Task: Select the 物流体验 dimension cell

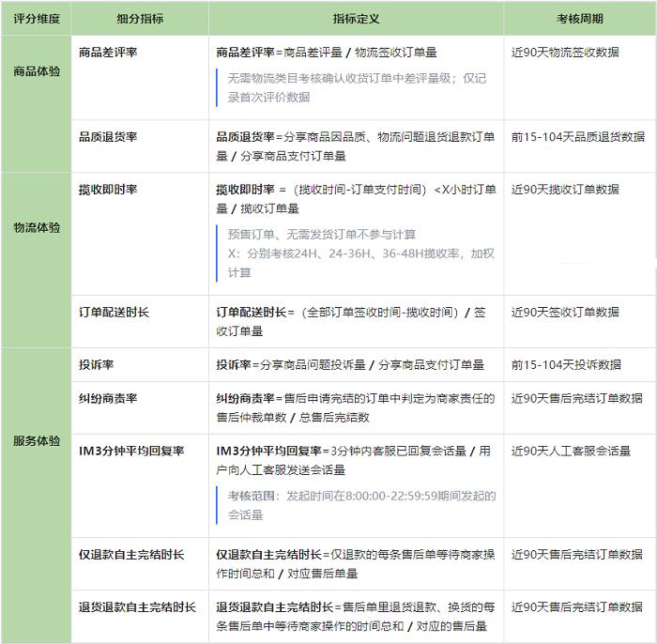Action: point(37,228)
